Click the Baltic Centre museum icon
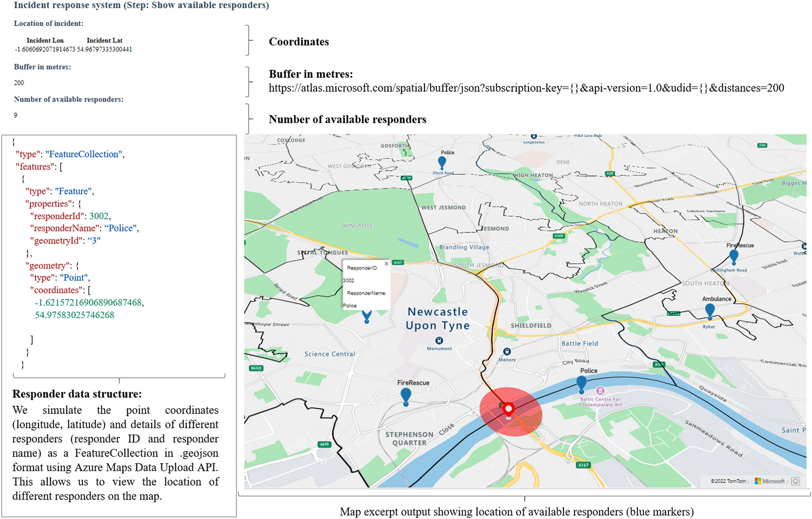This screenshot has height=519, width=812. point(600,391)
